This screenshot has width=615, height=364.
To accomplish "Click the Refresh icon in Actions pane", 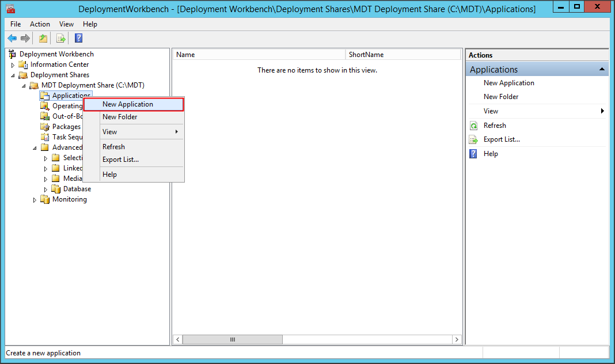I will [x=473, y=126].
